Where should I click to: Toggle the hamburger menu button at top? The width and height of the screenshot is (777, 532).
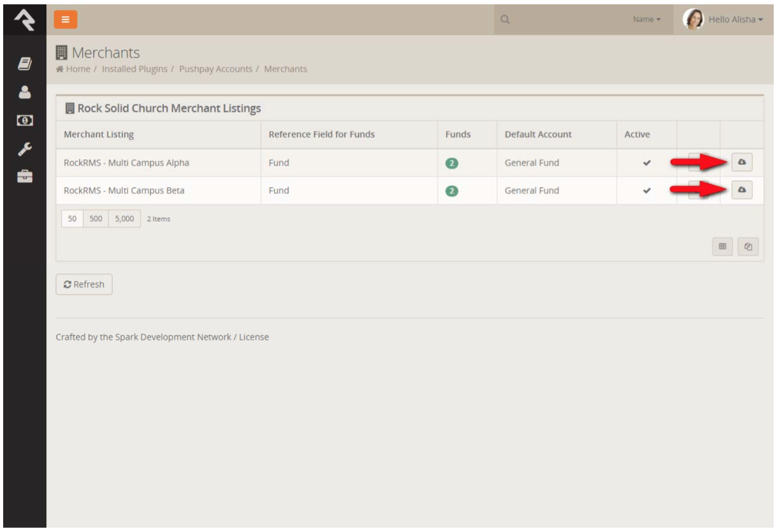click(x=65, y=19)
